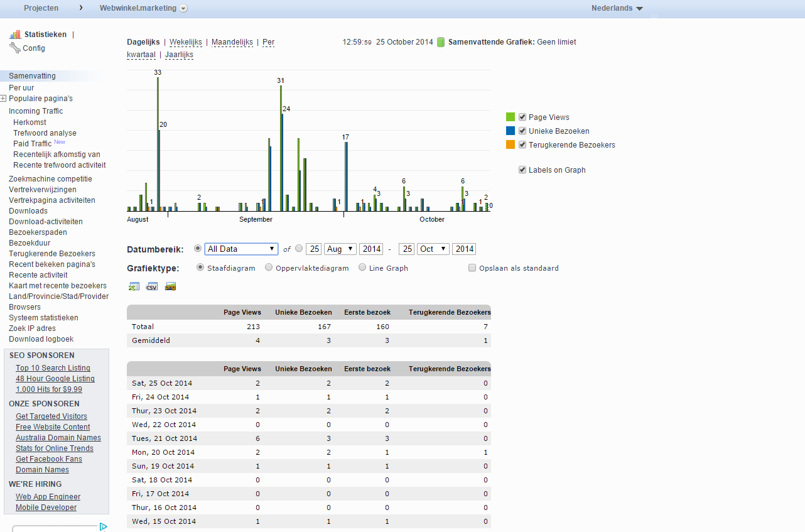Screen dimensions: 805x532
Task: Click the end year field 2014
Action: 464,249
